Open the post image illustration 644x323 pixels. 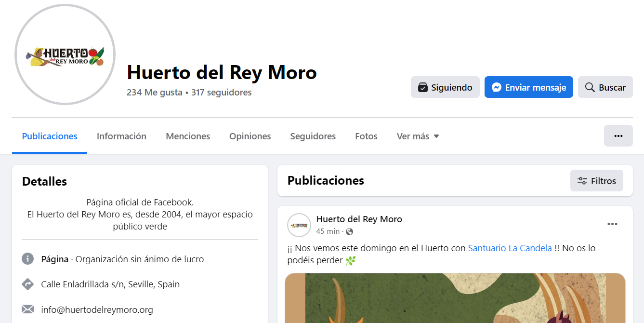pos(455,298)
